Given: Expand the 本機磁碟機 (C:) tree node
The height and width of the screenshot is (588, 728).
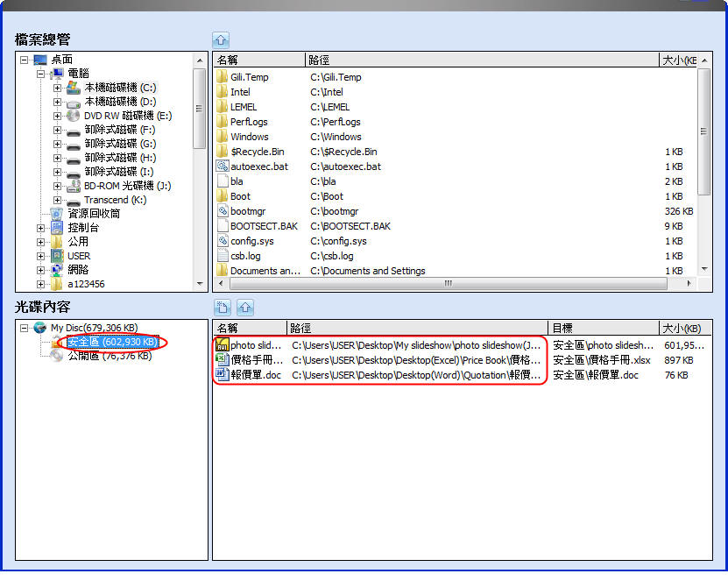Looking at the screenshot, I should [57, 88].
